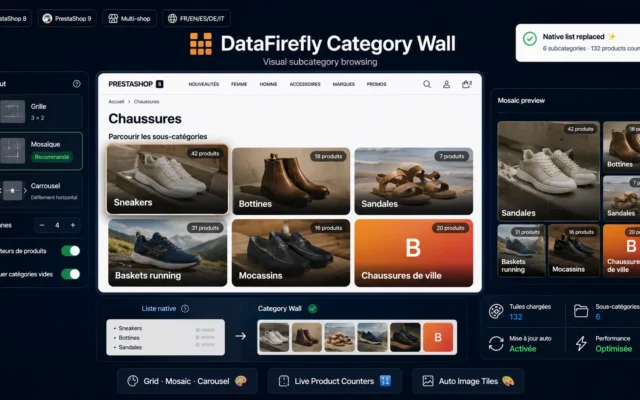This screenshot has height=400, width=640.
Task: Click the help icon beside Liste native
Action: click(185, 309)
